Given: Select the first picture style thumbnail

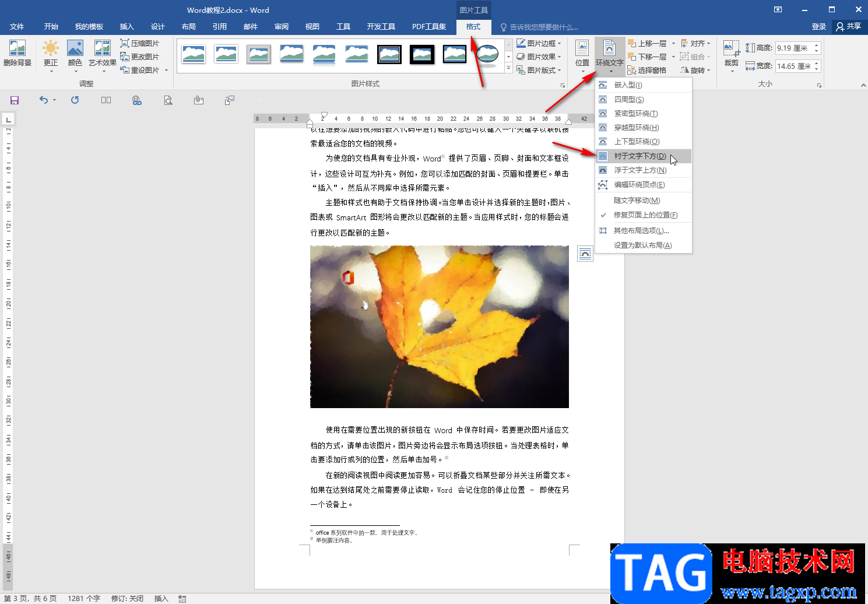Looking at the screenshot, I should (x=193, y=54).
